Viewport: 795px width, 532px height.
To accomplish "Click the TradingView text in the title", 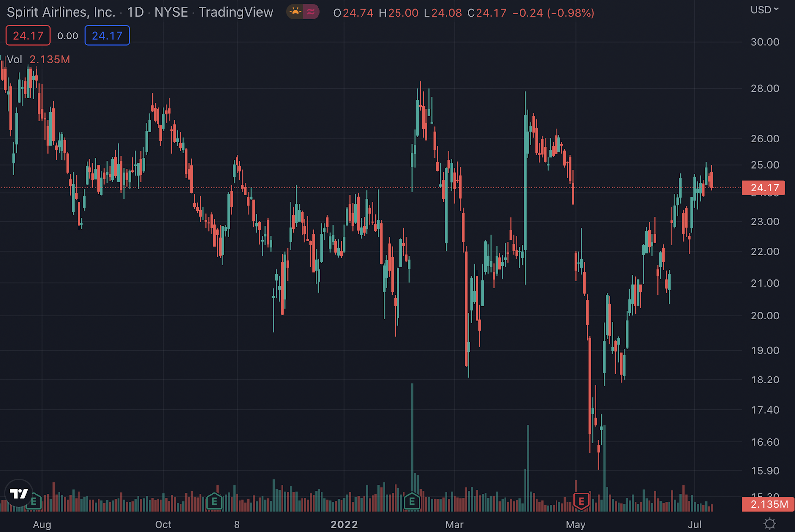I will [236, 12].
